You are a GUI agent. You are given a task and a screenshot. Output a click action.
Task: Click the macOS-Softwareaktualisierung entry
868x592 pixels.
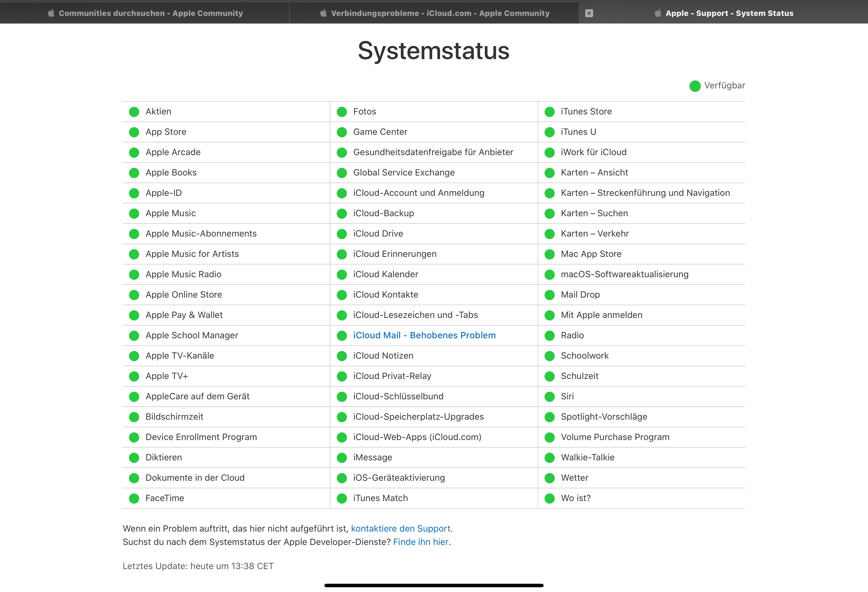[x=625, y=274]
